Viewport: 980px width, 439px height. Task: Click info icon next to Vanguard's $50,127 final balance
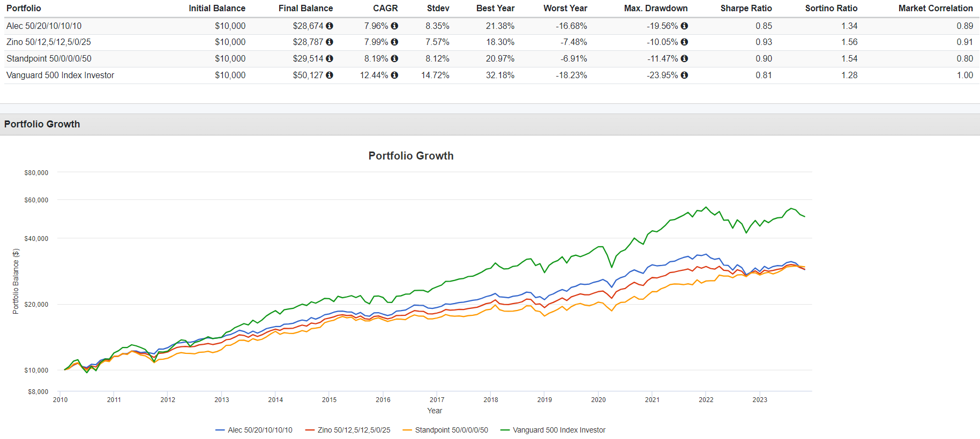330,75
